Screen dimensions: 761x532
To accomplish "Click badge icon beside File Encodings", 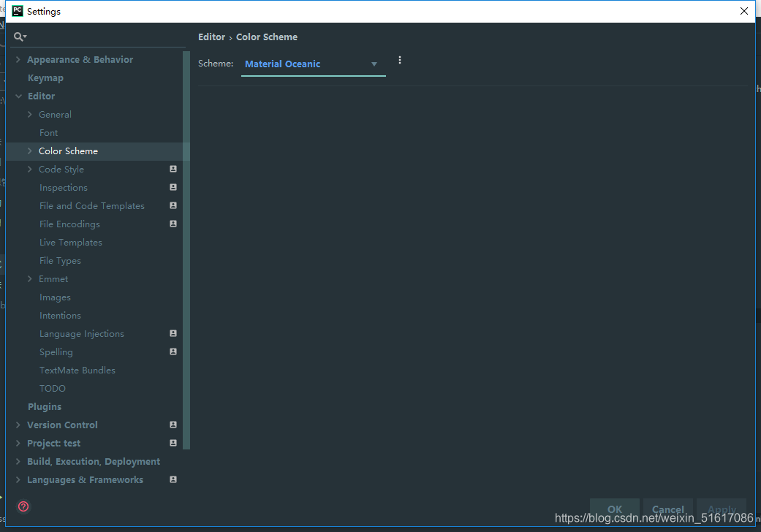I will (x=173, y=224).
